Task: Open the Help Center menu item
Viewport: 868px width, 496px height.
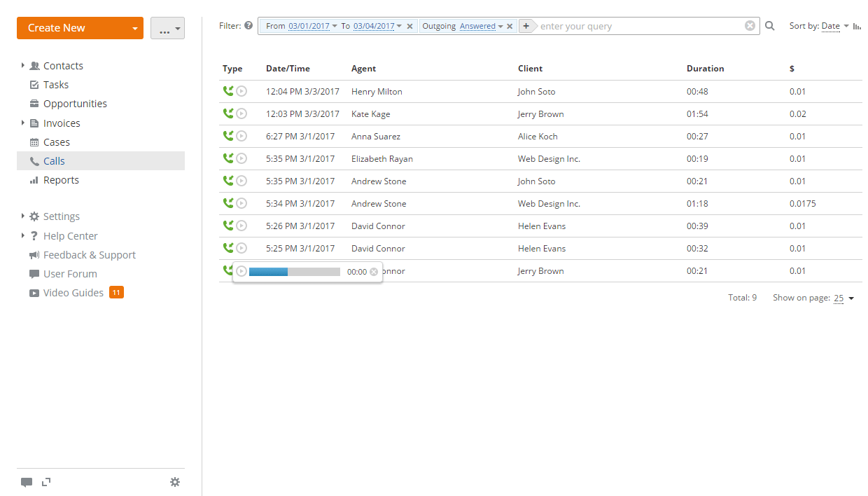Action: (x=69, y=235)
